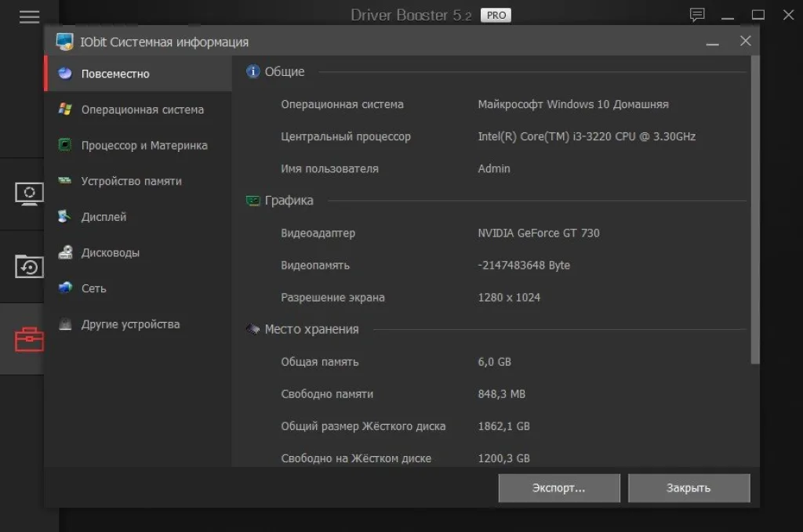Click the -2147483648 Byte video memory value
Viewport: 803px width, 532px height.
click(523, 265)
